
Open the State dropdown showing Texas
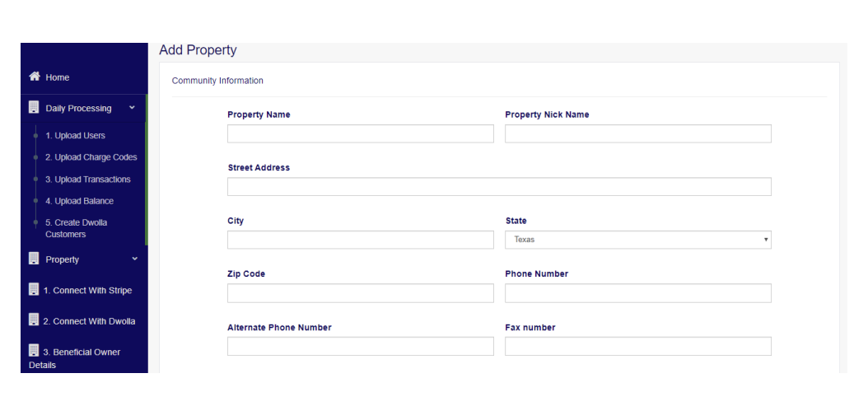pyautogui.click(x=637, y=240)
